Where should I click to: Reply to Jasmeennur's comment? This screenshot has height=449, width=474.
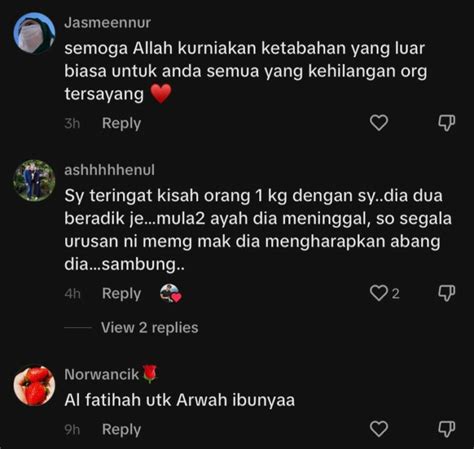(x=121, y=123)
